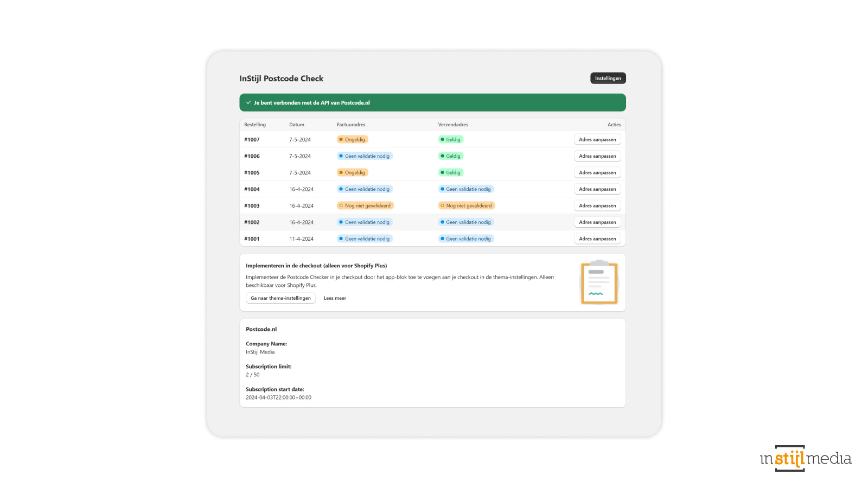Click Adres aanpassen for order #1005
Screen dimensions: 868x488
[x=597, y=172]
